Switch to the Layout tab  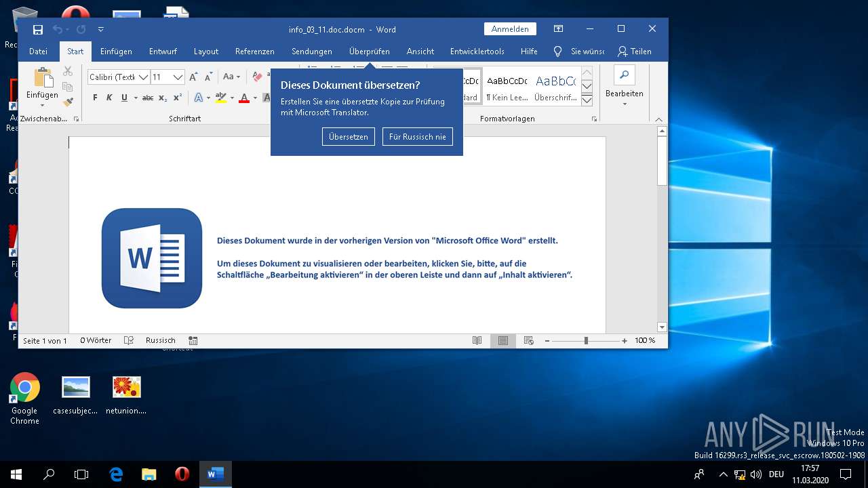tap(206, 51)
